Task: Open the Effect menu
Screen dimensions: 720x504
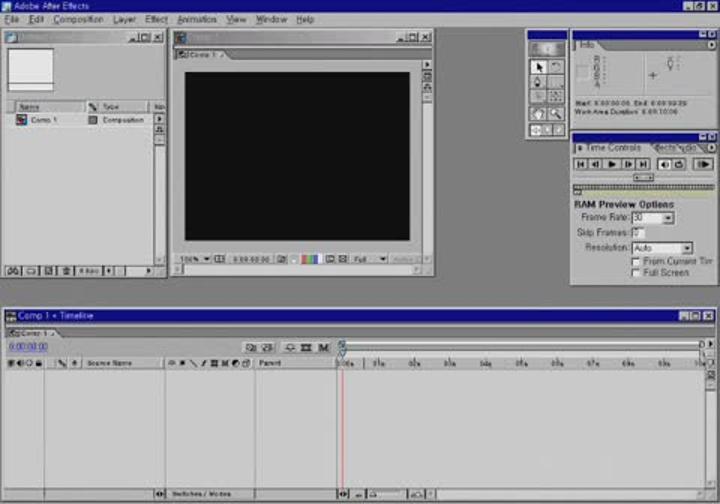Action: 156,19
